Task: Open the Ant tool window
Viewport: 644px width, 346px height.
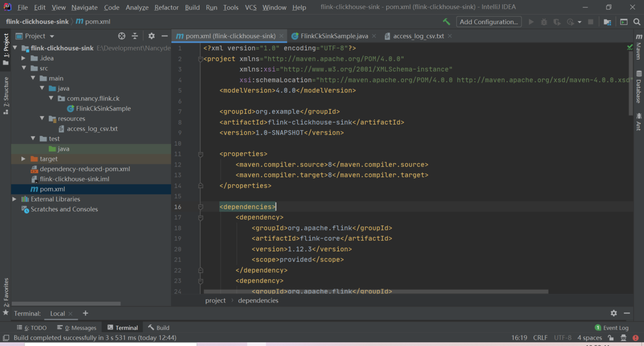Action: 639,122
